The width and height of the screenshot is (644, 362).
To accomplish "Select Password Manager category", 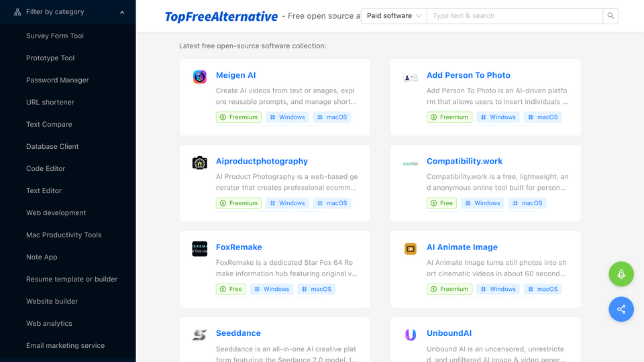I will pyautogui.click(x=58, y=80).
